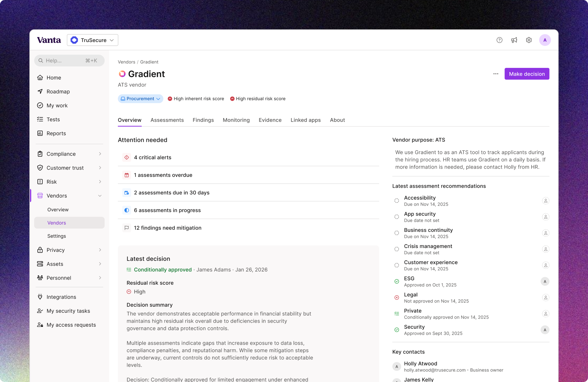This screenshot has width=588, height=382.
Task: Open the 12 findings need mitigation row
Action: [x=168, y=228]
